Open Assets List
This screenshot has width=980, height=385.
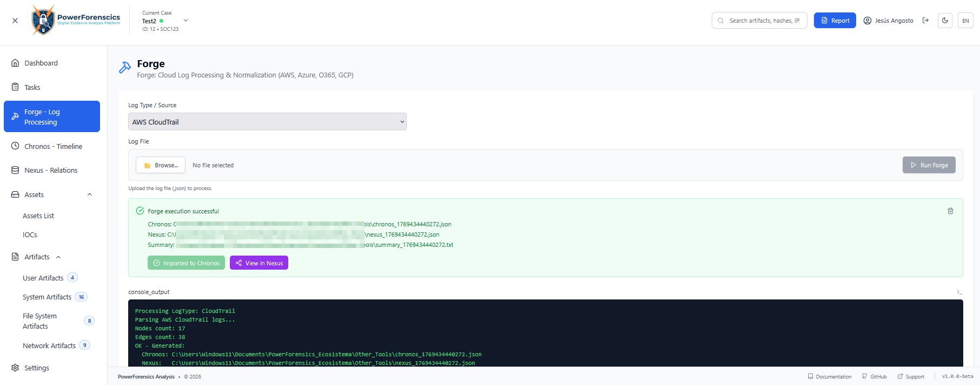coord(38,216)
